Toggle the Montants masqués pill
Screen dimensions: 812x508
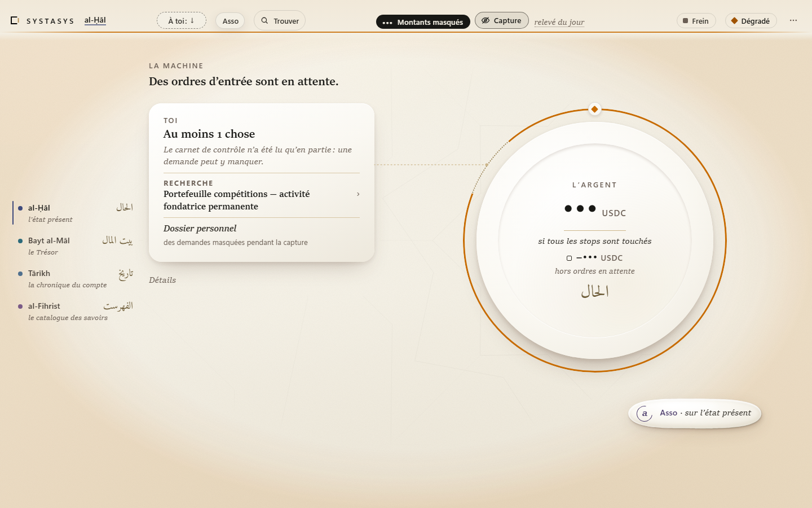pyautogui.click(x=423, y=22)
